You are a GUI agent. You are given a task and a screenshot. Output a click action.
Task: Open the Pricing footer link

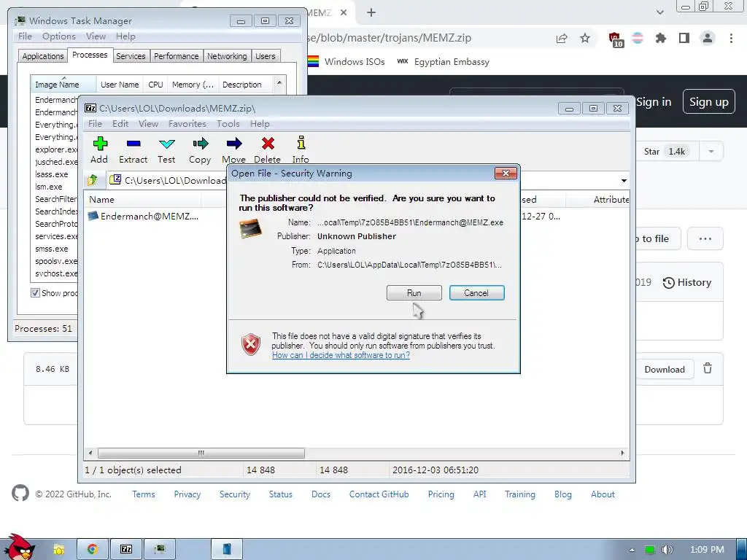point(441,494)
